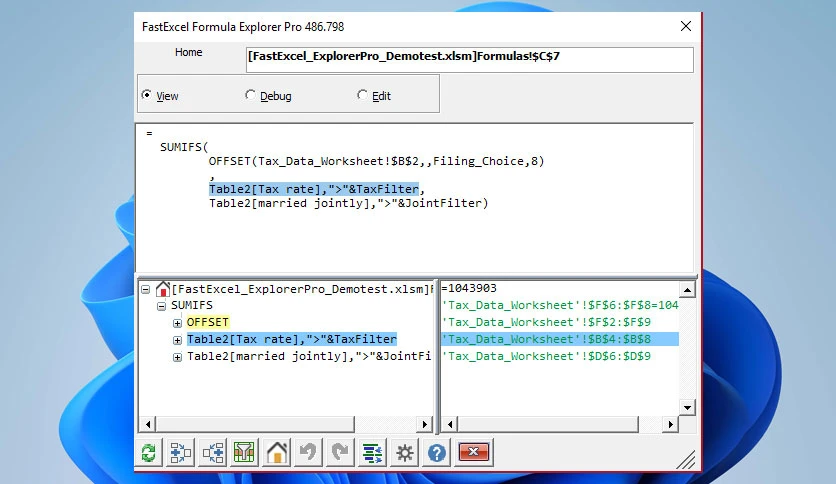The image size is (836, 484).
Task: Select the Table2[Tax rate] tree item
Action: pyautogui.click(x=292, y=339)
